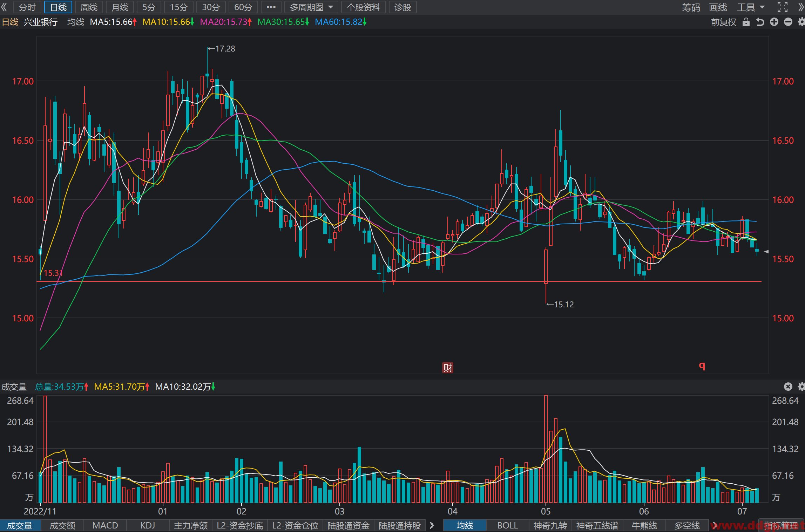Switch to the 周线 weekly period

click(89, 7)
